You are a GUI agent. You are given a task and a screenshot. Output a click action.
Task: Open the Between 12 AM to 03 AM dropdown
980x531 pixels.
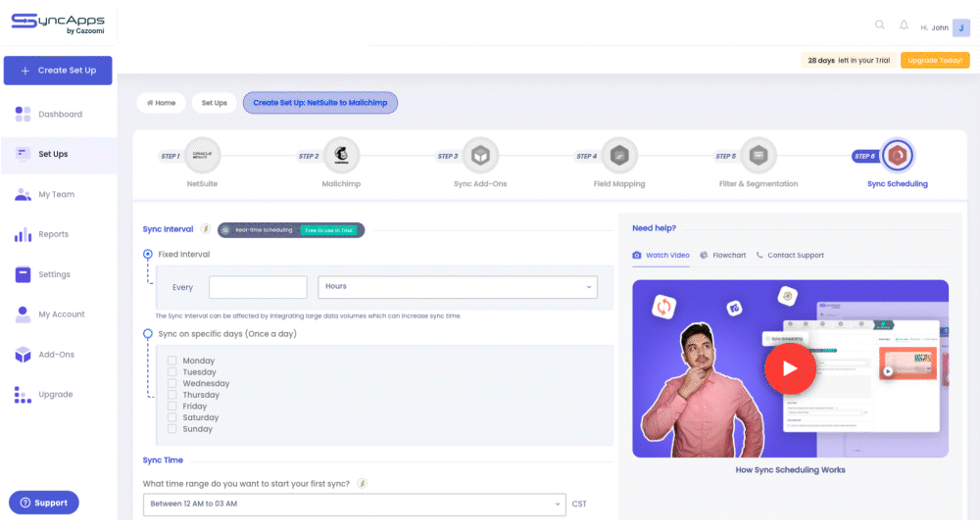tap(355, 505)
